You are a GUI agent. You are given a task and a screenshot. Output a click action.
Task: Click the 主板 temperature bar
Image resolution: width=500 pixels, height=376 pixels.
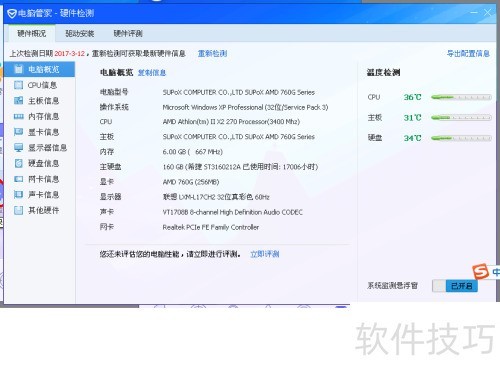point(461,118)
